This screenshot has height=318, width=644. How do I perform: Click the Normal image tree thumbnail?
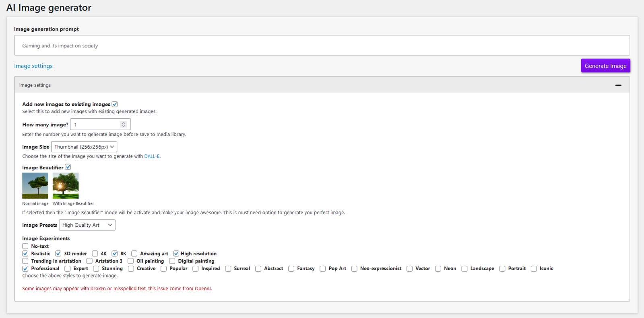[35, 186]
